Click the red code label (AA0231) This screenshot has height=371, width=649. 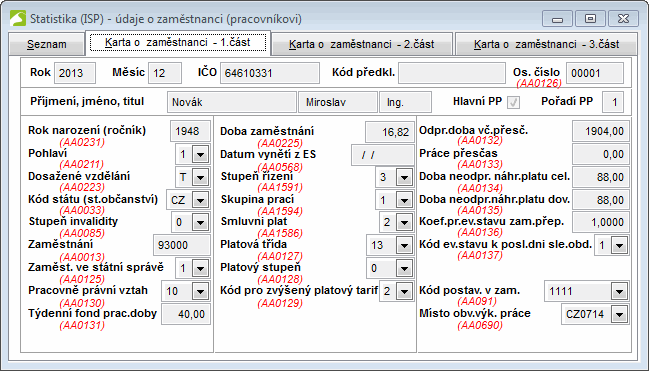[x=82, y=142]
